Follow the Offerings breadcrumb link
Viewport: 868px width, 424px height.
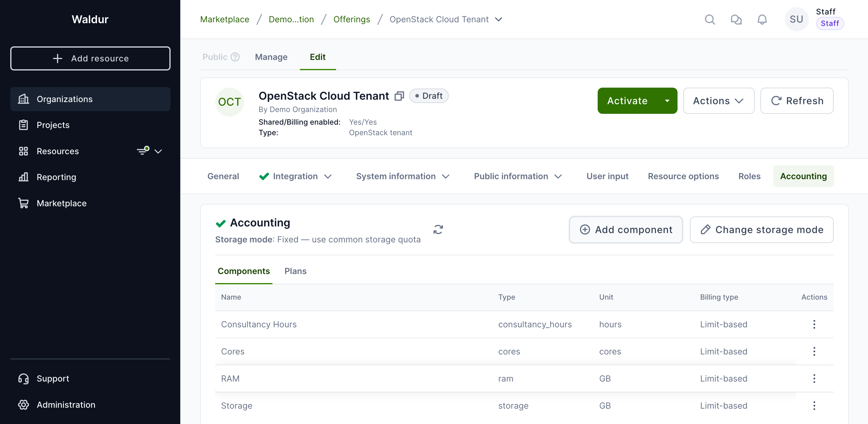click(x=351, y=20)
